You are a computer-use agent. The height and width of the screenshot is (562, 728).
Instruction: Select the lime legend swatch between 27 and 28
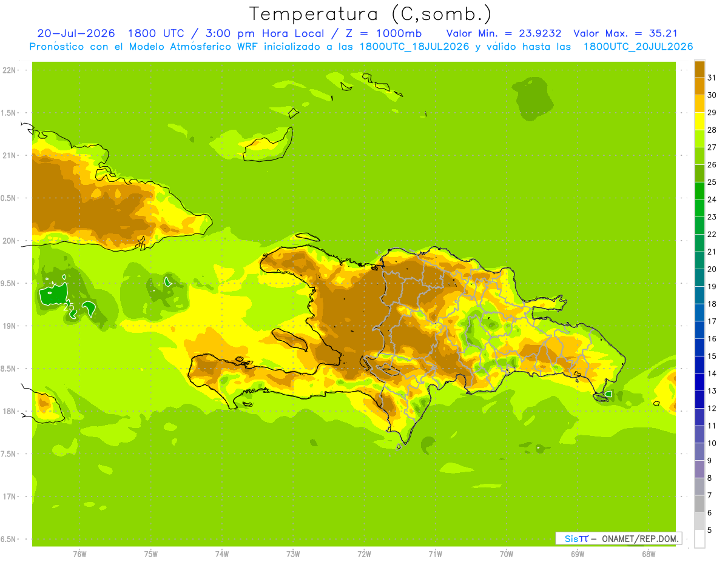point(699,138)
